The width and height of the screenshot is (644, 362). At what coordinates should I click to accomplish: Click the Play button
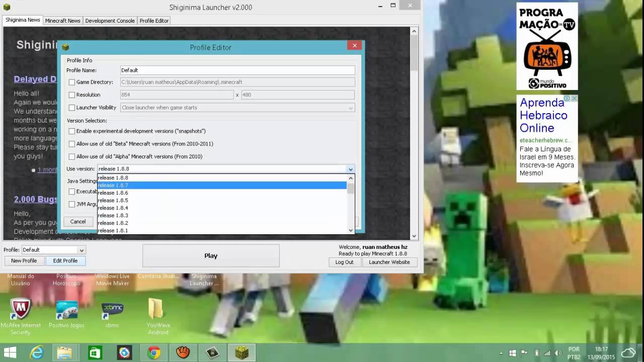click(211, 256)
